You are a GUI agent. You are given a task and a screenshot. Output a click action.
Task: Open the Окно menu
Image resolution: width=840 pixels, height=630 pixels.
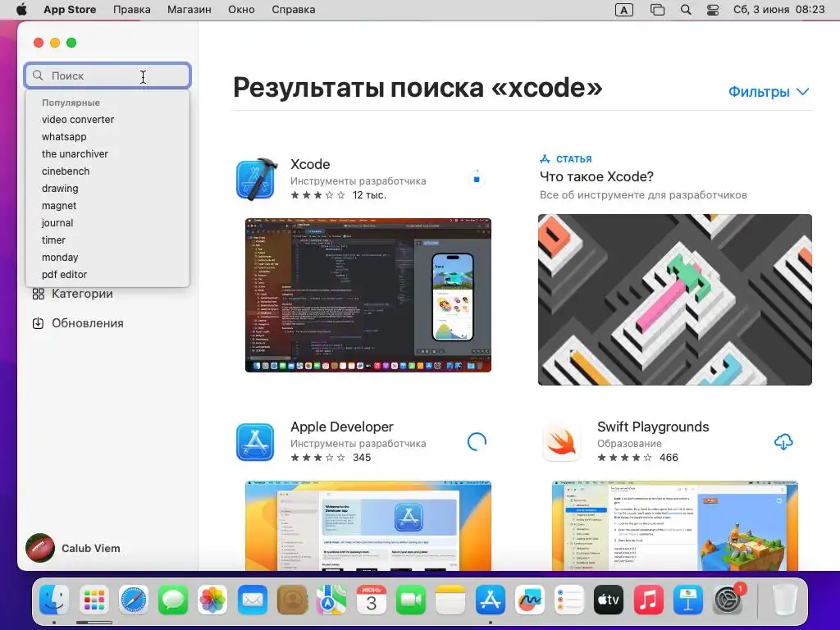coord(241,10)
